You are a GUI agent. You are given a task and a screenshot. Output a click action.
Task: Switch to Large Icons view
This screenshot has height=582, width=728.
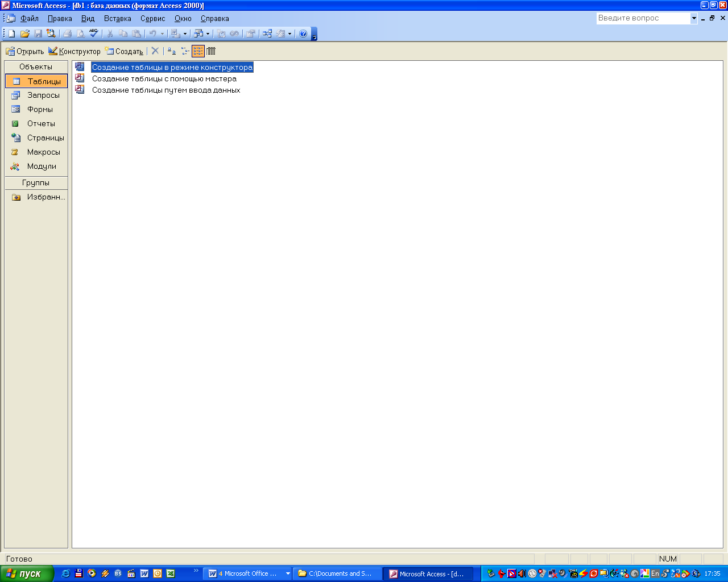(171, 51)
